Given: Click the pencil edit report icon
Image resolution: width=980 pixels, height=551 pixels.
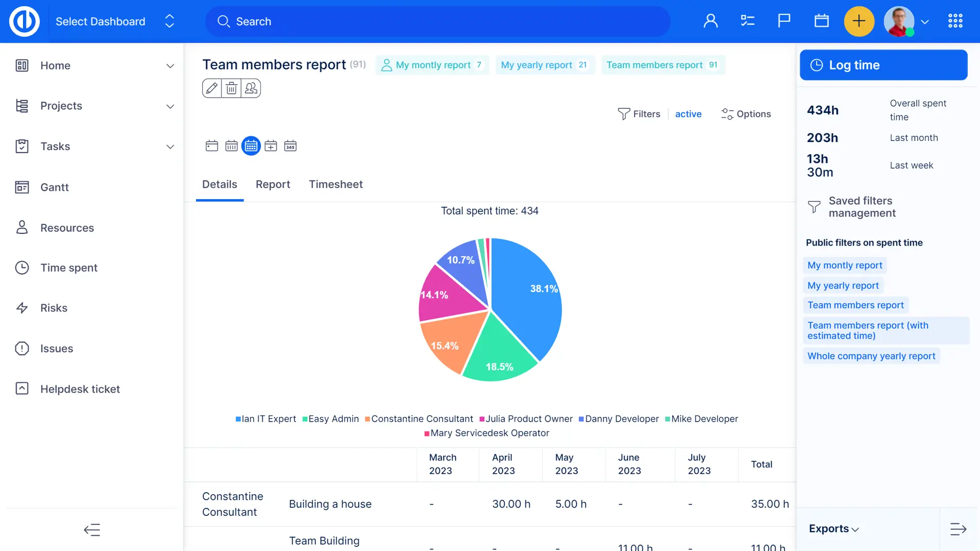Looking at the screenshot, I should pos(212,88).
